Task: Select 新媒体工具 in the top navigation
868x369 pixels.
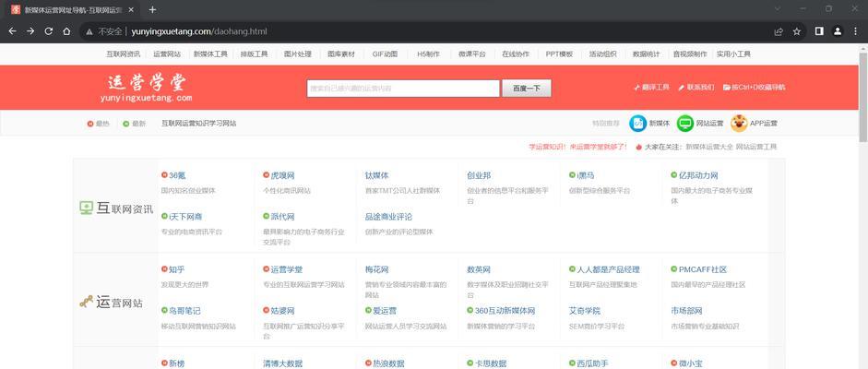Action: [210, 54]
